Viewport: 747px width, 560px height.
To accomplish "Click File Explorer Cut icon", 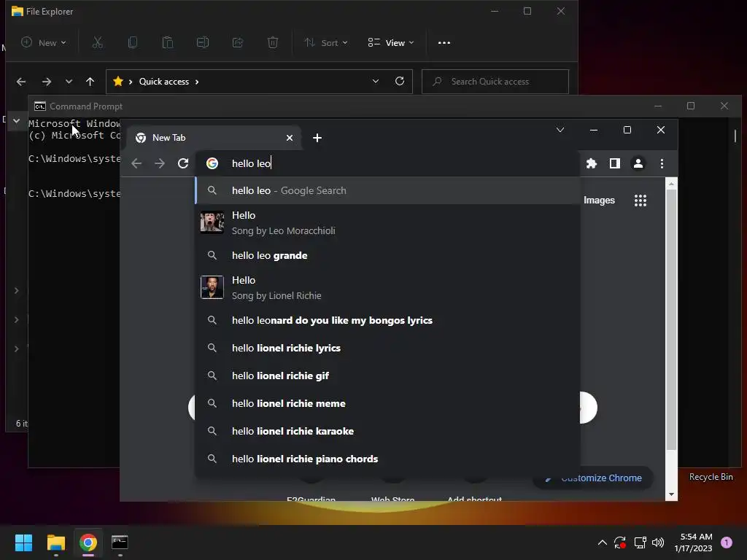I will 98,43.
